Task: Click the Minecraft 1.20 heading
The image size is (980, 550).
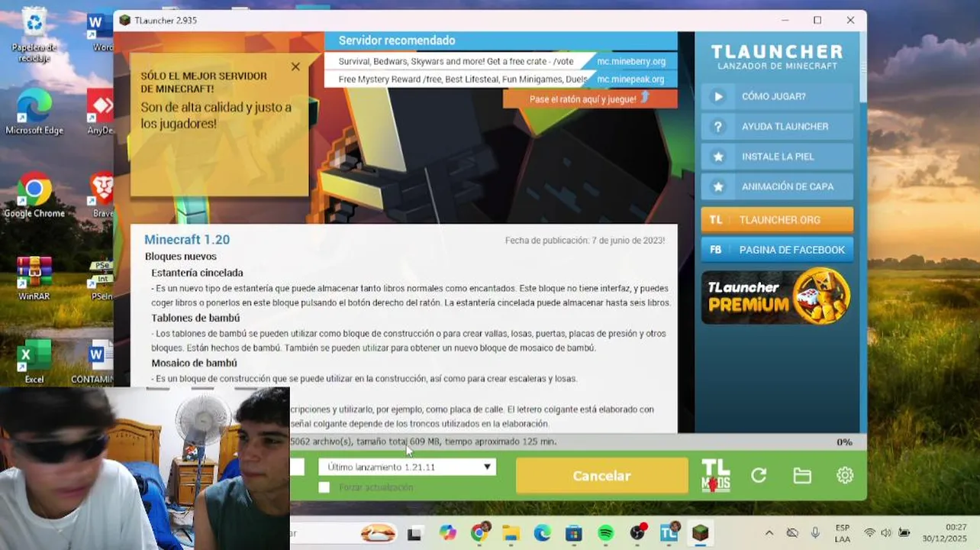Action: click(187, 240)
